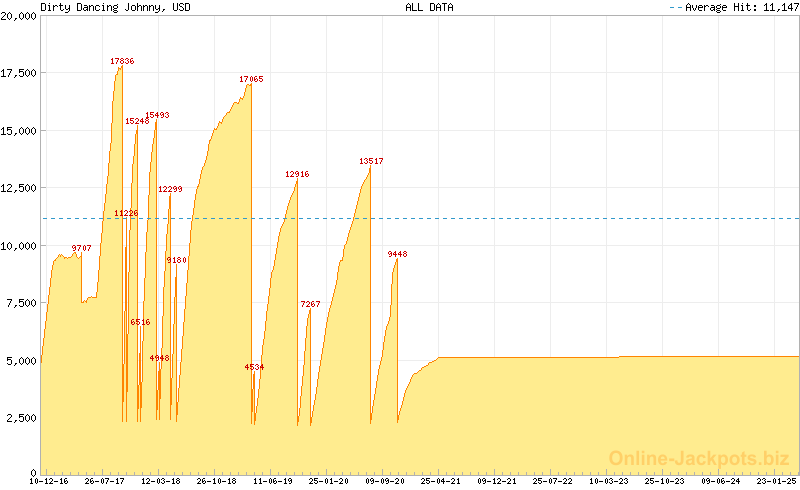The width and height of the screenshot is (800, 490).
Task: Click the 4534 low point label
Action: pos(254,368)
